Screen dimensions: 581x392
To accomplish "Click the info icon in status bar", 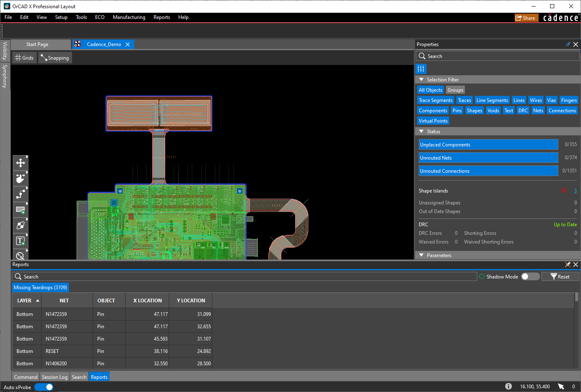I will (509, 386).
